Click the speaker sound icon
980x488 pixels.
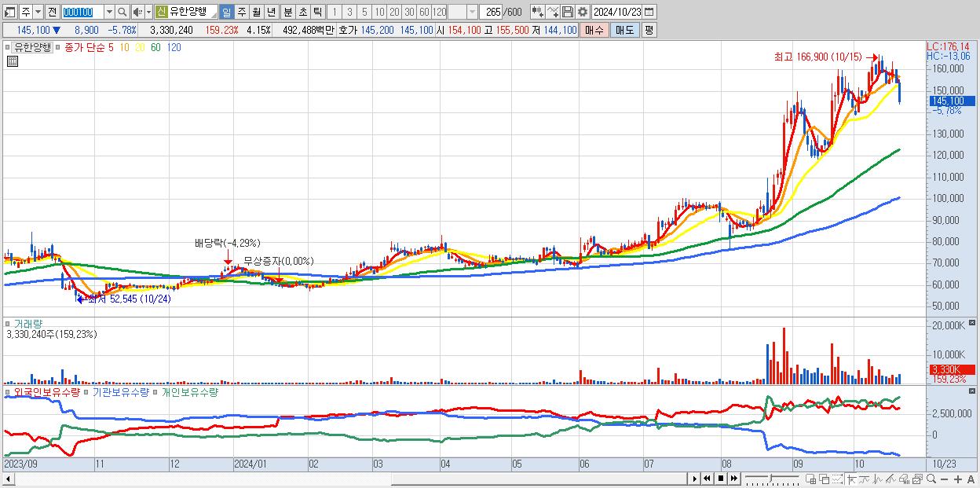coord(137,12)
